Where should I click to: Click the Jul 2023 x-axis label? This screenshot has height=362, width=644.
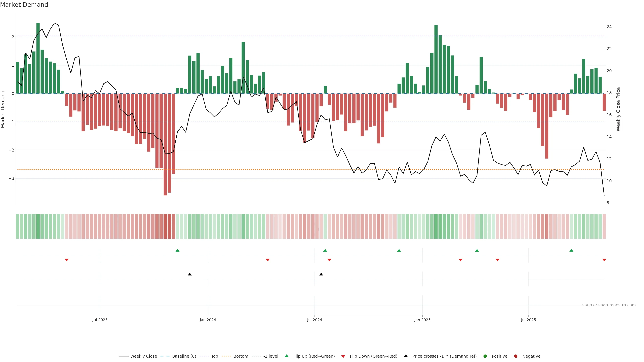click(x=100, y=320)
